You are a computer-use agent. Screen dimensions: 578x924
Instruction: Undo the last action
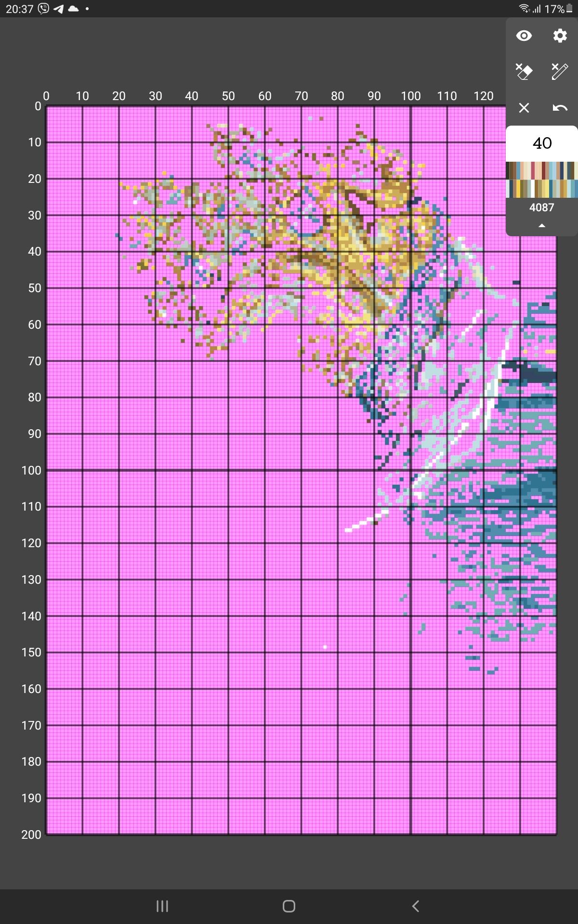coord(560,108)
